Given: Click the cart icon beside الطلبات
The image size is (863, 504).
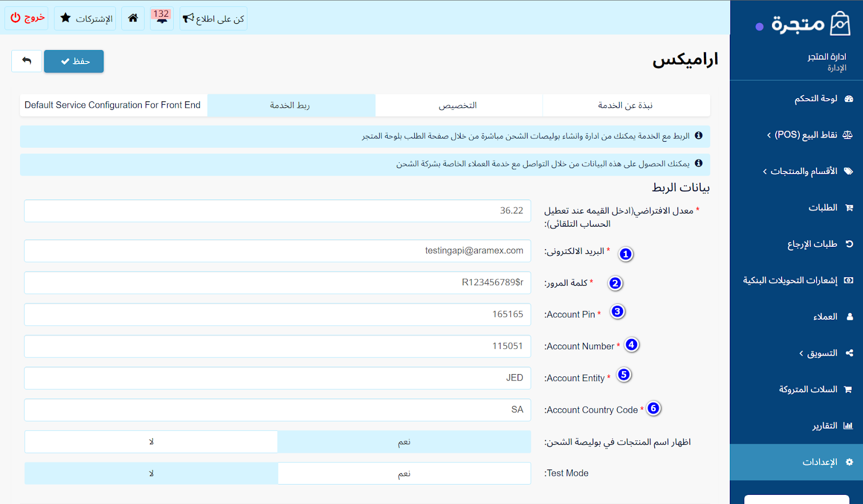Looking at the screenshot, I should point(849,208).
